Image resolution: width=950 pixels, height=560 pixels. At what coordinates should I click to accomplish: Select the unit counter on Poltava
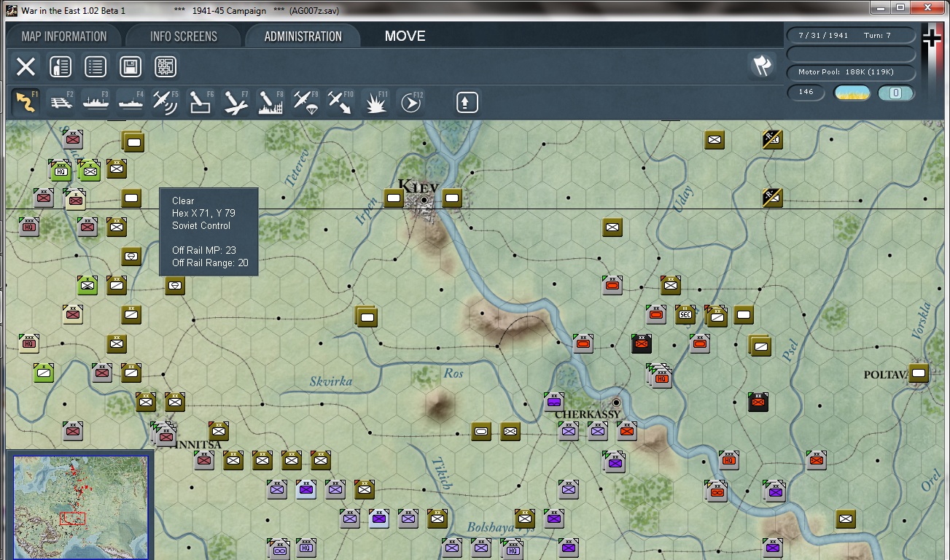919,374
